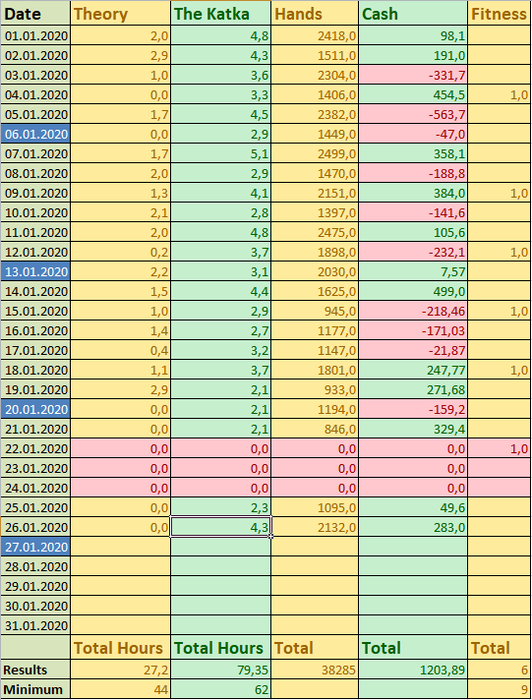Click the Results row label

pyautogui.click(x=35, y=670)
